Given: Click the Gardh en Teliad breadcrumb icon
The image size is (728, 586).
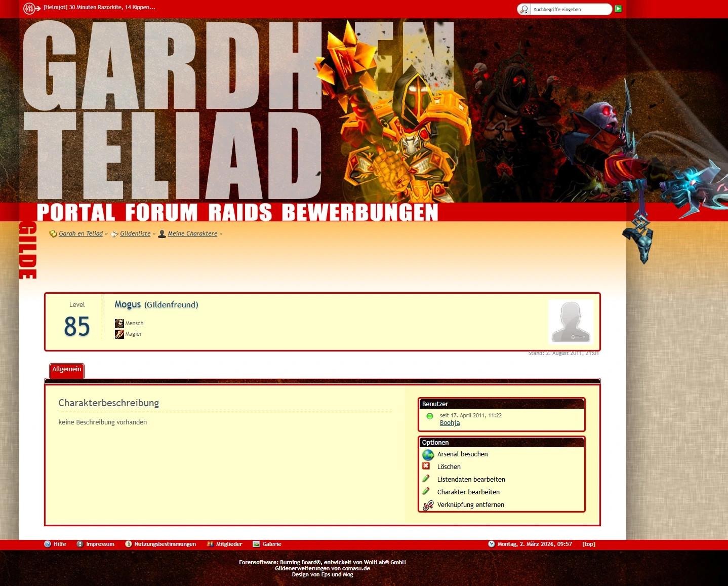Looking at the screenshot, I should [x=53, y=233].
